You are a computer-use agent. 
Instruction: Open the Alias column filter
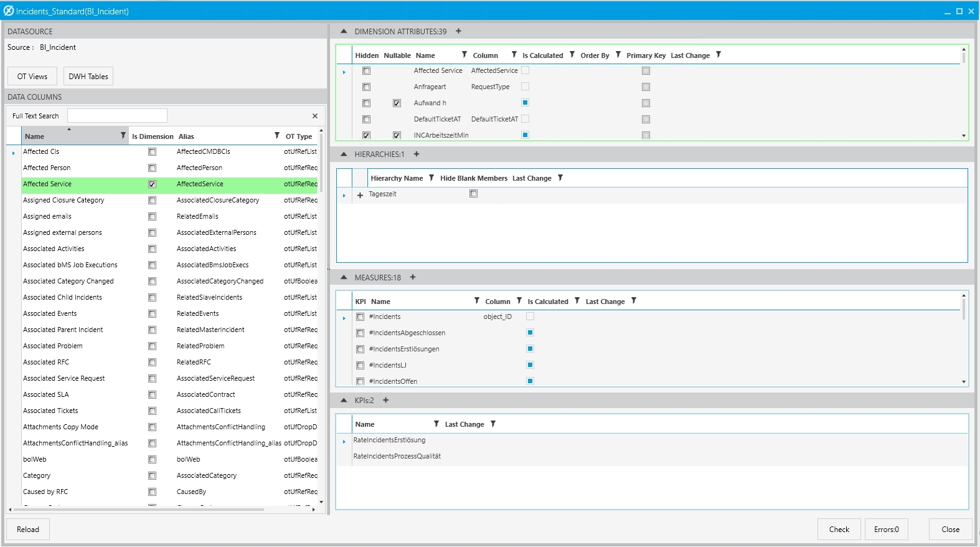click(277, 135)
